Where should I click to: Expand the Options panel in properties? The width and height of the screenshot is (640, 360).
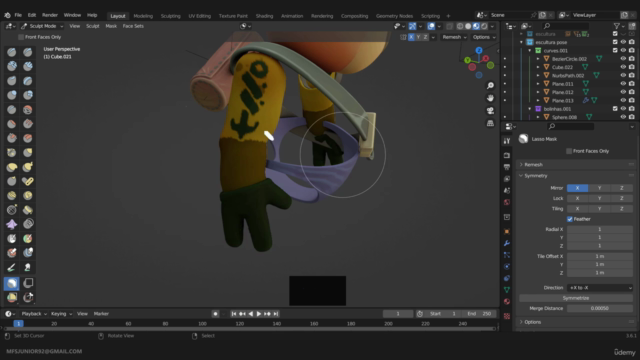click(x=533, y=322)
